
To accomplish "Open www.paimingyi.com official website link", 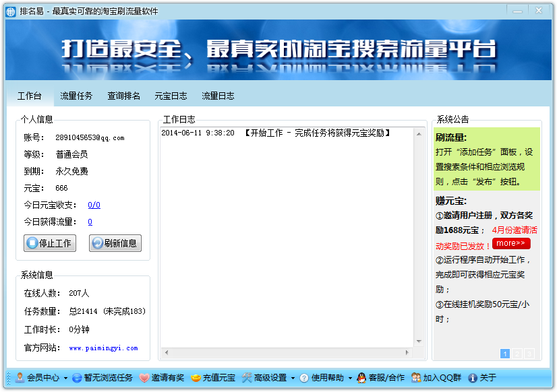I will [103, 348].
